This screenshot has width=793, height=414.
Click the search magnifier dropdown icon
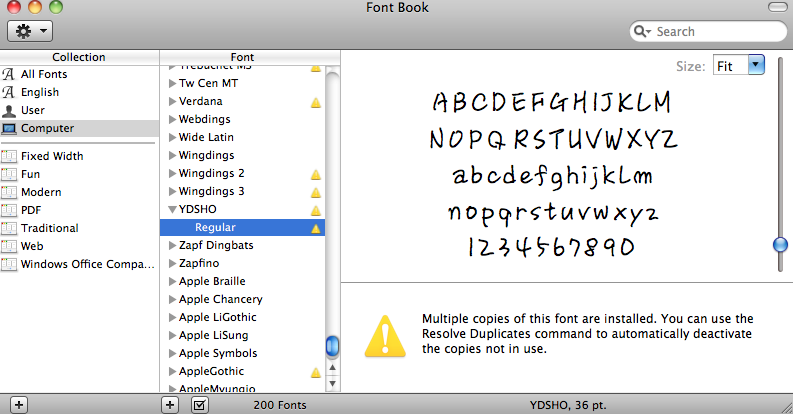click(x=642, y=31)
